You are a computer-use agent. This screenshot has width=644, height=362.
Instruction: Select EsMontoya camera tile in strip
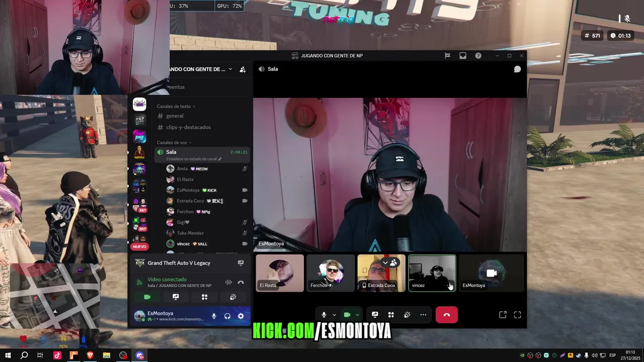pos(492,273)
